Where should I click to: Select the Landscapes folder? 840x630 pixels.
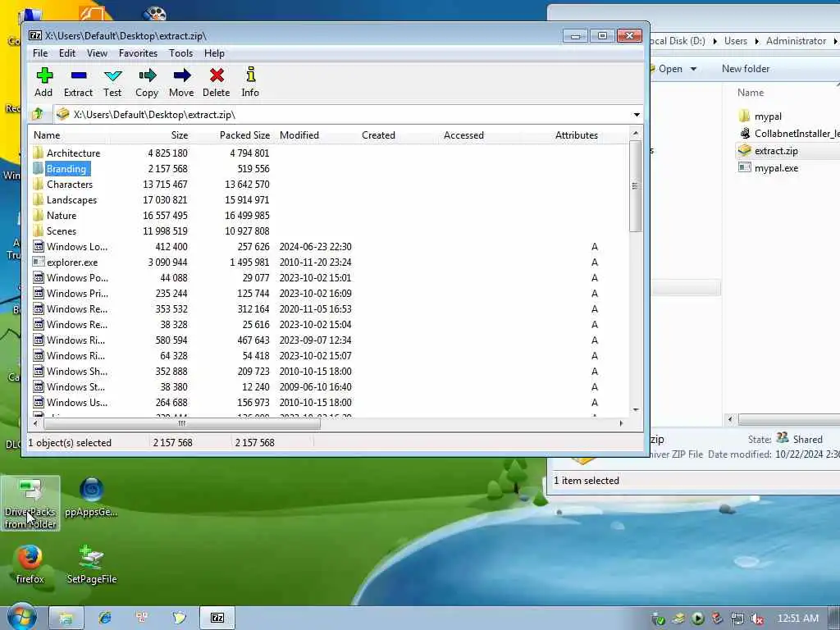pyautogui.click(x=66, y=200)
